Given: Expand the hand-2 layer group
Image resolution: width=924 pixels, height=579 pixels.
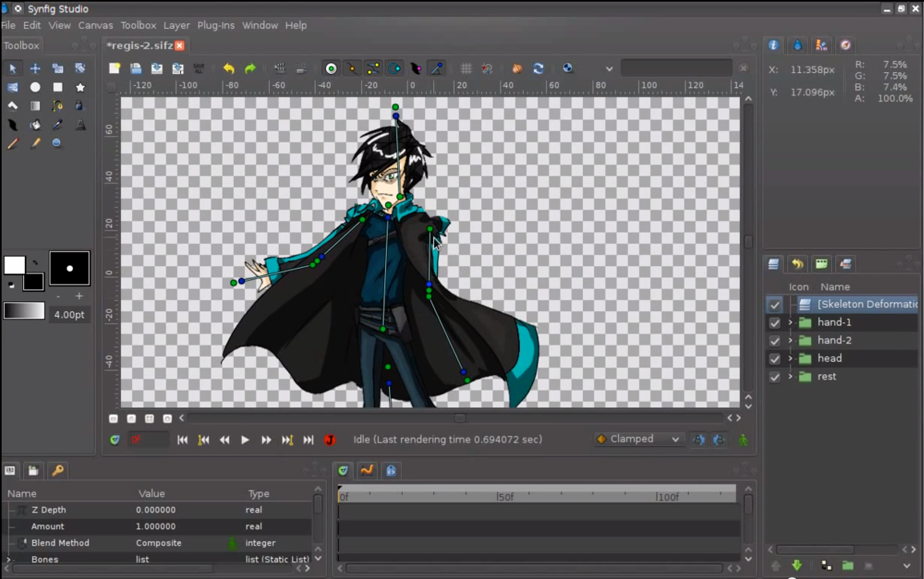Looking at the screenshot, I should click(x=790, y=340).
